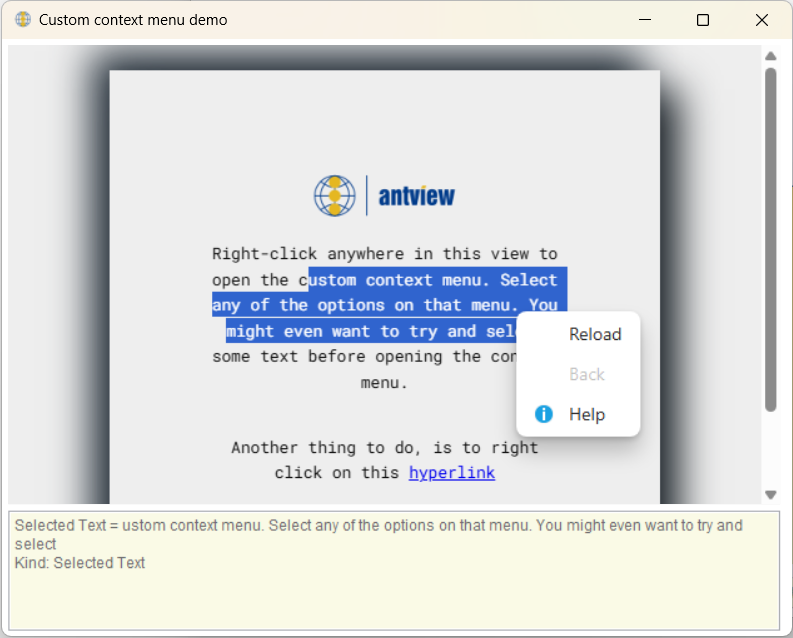Maximize the demo window

click(703, 20)
